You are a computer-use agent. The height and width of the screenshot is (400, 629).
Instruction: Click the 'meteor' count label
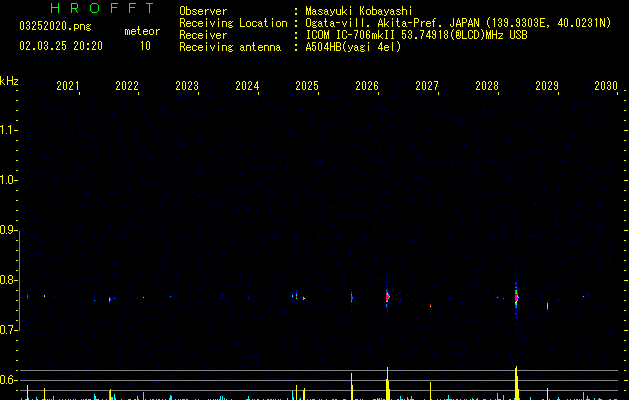point(142,31)
